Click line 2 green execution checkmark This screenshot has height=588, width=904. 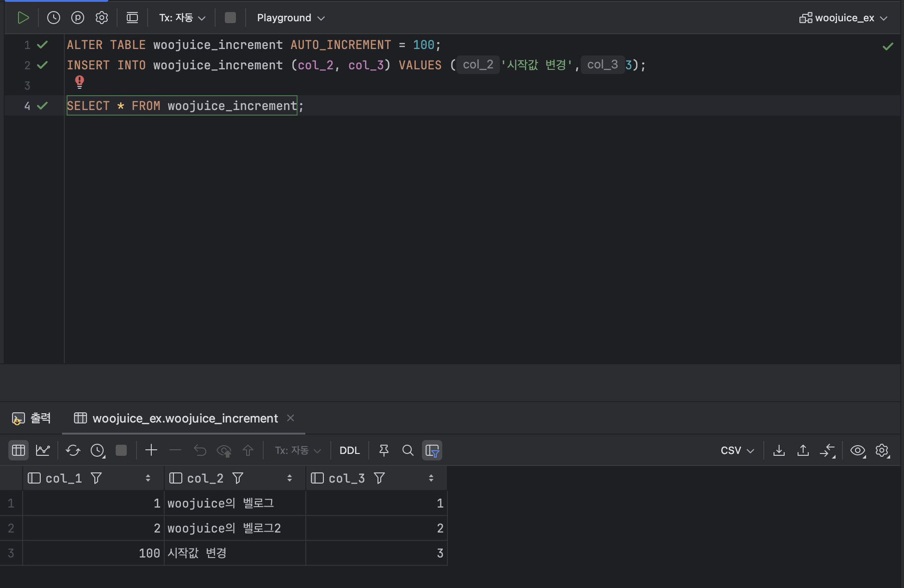[x=43, y=65]
